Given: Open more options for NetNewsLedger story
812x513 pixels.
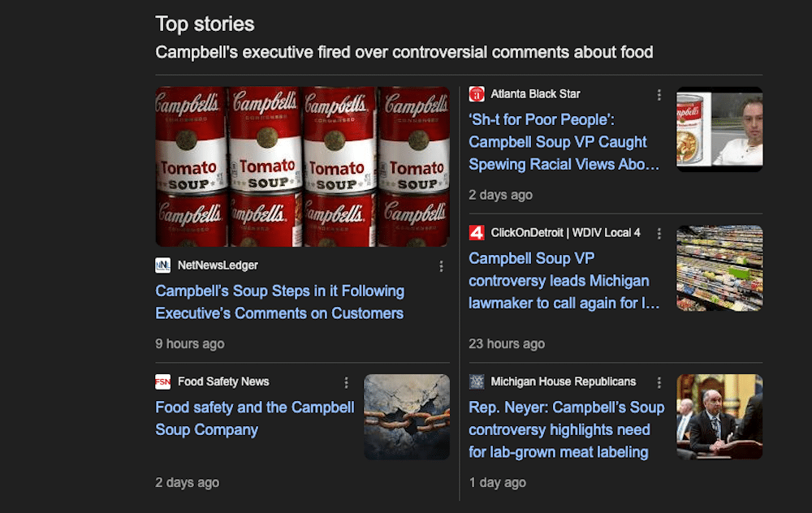Looking at the screenshot, I should click(x=441, y=266).
